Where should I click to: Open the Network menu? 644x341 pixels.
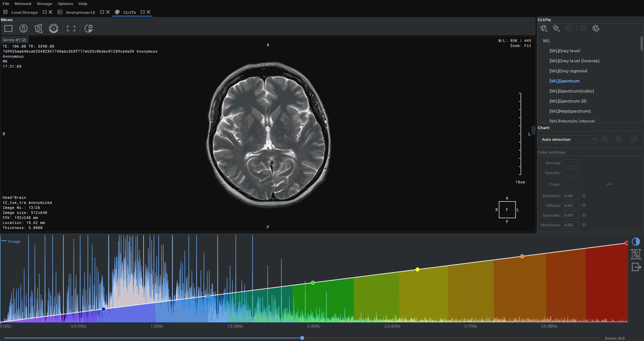23,4
